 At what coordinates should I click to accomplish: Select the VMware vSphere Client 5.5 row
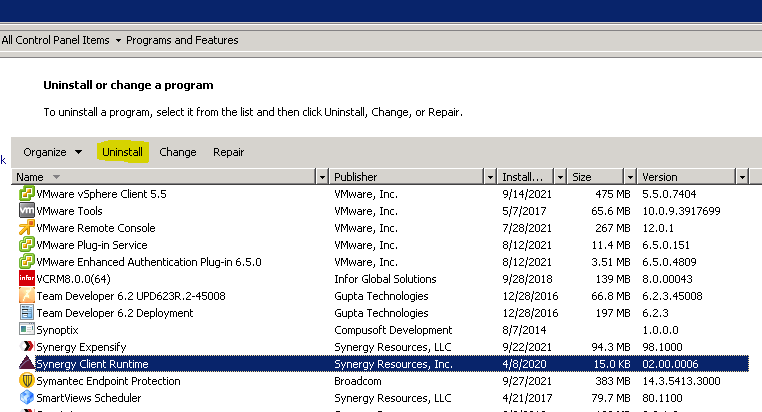(383, 194)
